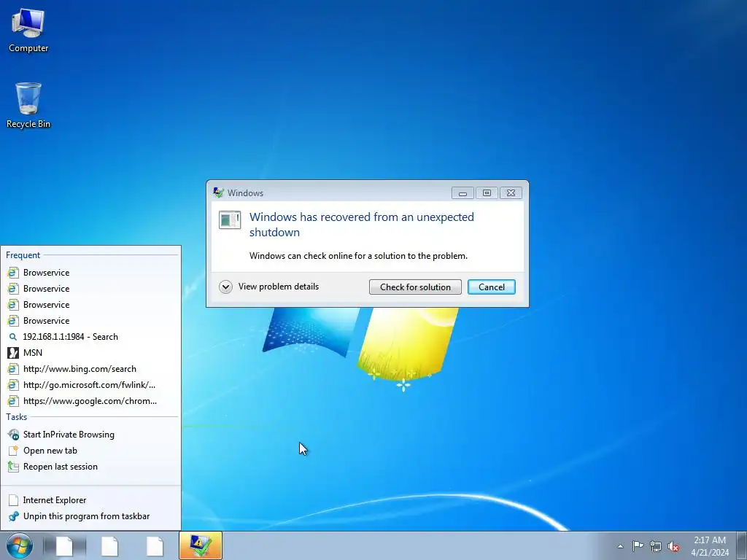Open the clock showing 2:17 AM
This screenshot has width=747, height=560.
pyautogui.click(x=710, y=546)
